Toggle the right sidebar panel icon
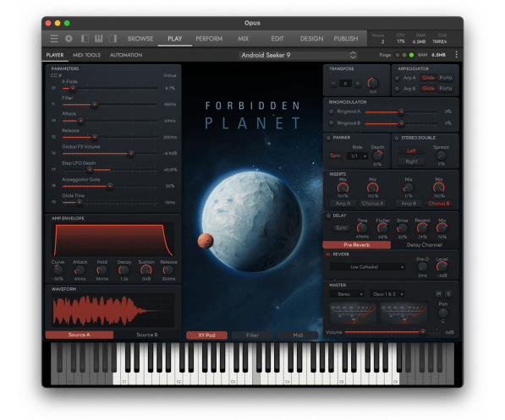505x420 pixels. 113,39
